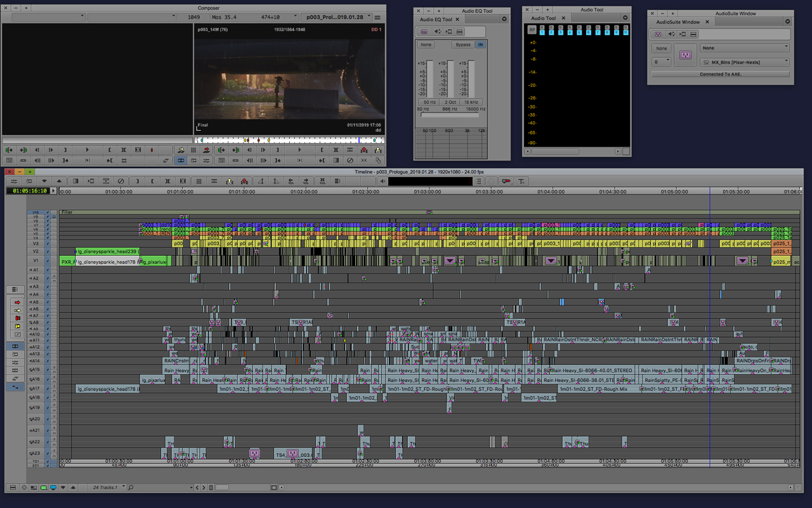The image size is (812, 508).
Task: Click the 15 kHz button in Audio EQ
Action: click(471, 102)
